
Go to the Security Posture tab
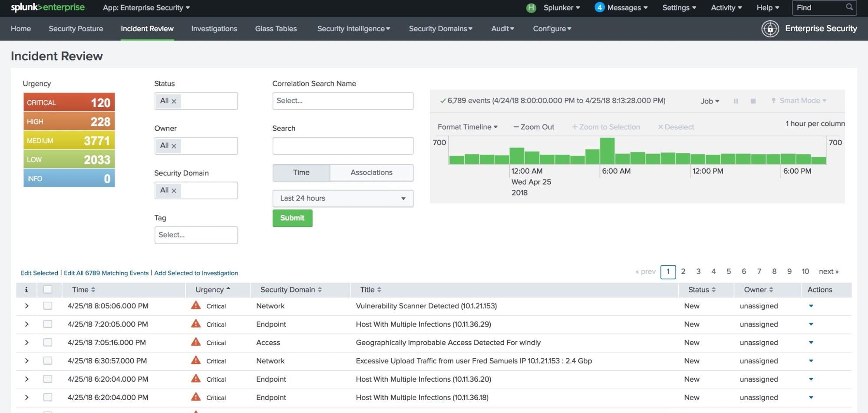[x=76, y=29]
